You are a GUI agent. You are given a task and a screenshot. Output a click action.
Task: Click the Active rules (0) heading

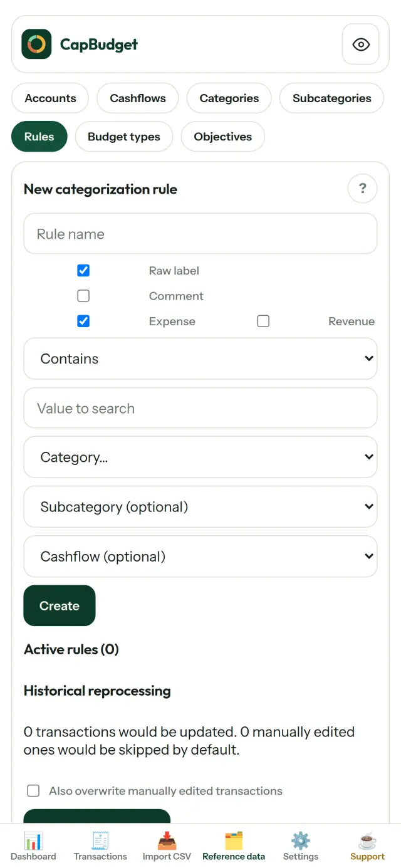71,649
